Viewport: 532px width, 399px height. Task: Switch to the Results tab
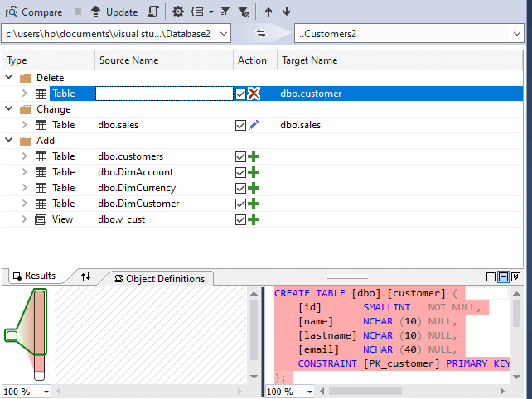(x=34, y=276)
